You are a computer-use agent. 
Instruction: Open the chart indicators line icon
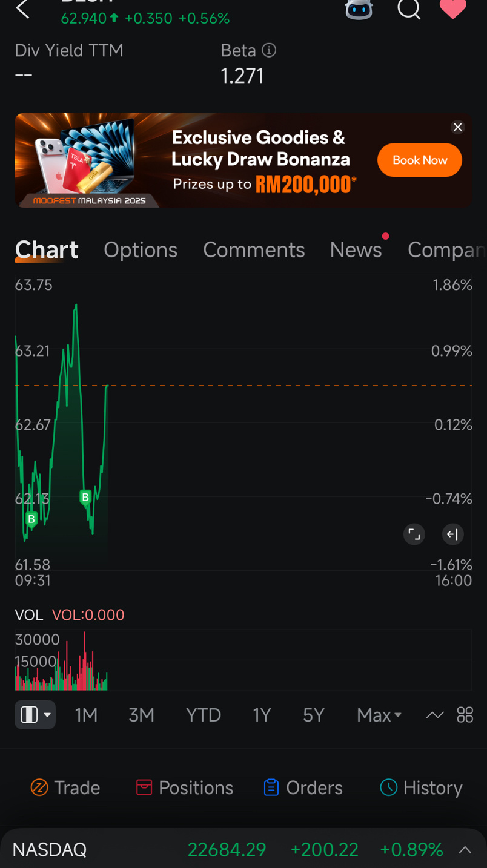435,715
